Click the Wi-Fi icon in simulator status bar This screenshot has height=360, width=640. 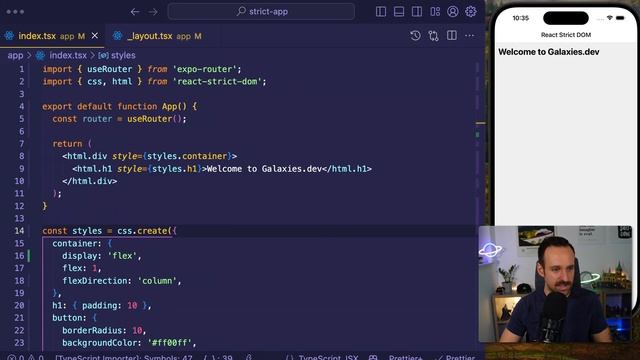coord(609,18)
